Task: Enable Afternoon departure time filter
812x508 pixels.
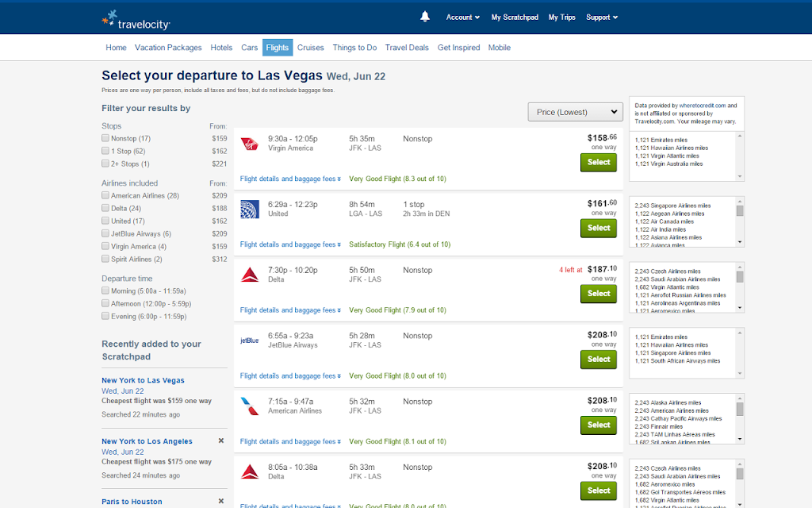Action: coord(105,304)
